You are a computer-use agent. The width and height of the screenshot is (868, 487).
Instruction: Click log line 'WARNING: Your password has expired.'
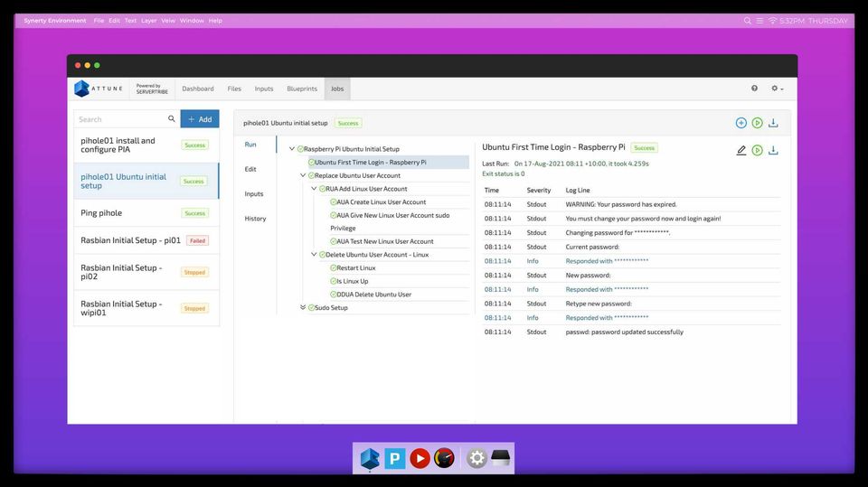621,204
